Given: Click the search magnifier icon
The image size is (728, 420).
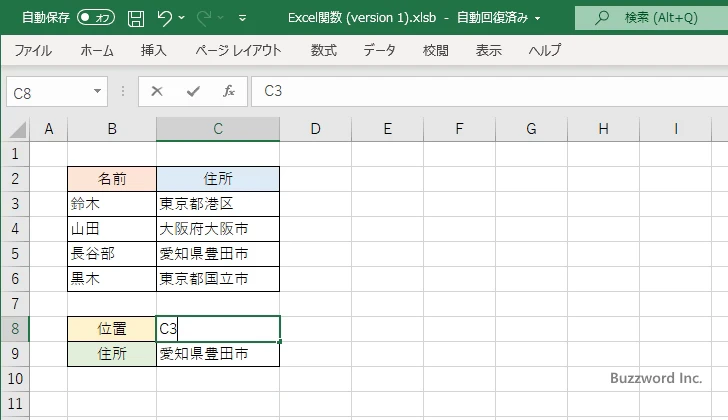Looking at the screenshot, I should (602, 18).
